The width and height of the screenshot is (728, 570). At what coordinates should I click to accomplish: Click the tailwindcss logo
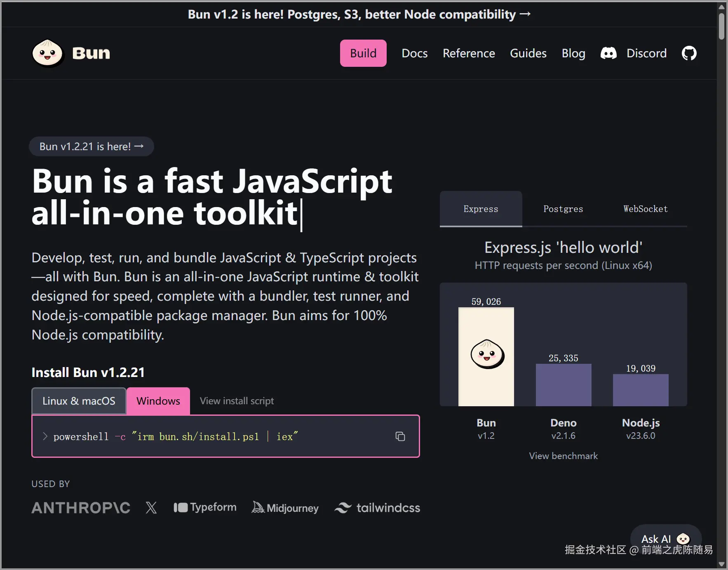point(377,508)
